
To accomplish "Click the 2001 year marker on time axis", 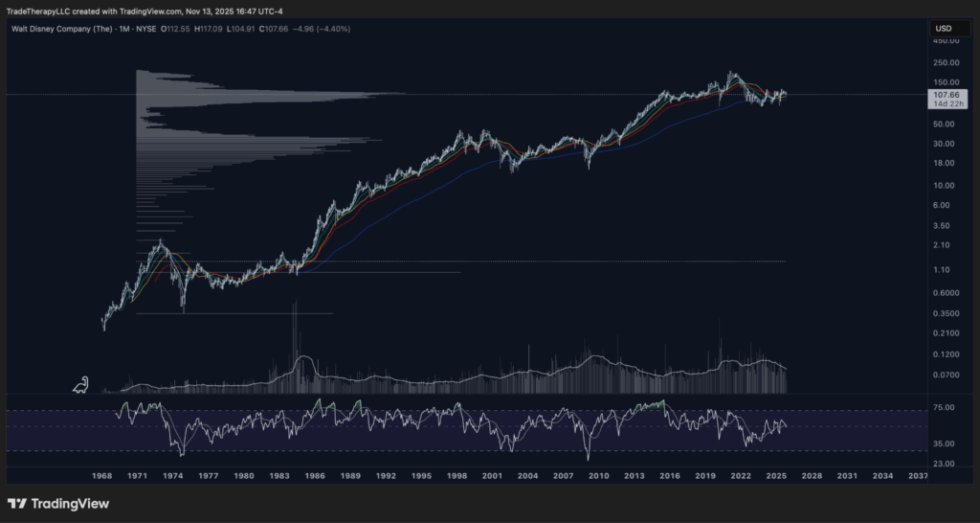I will point(492,475).
